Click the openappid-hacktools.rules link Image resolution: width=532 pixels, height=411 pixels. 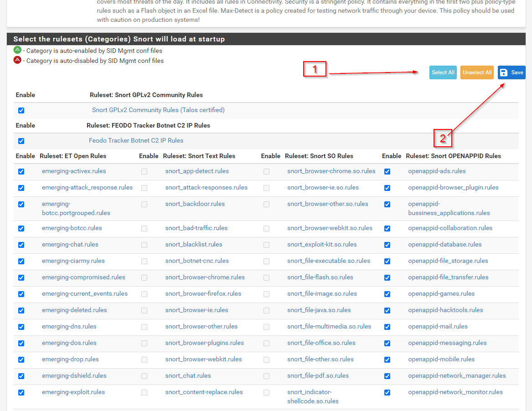tap(445, 310)
